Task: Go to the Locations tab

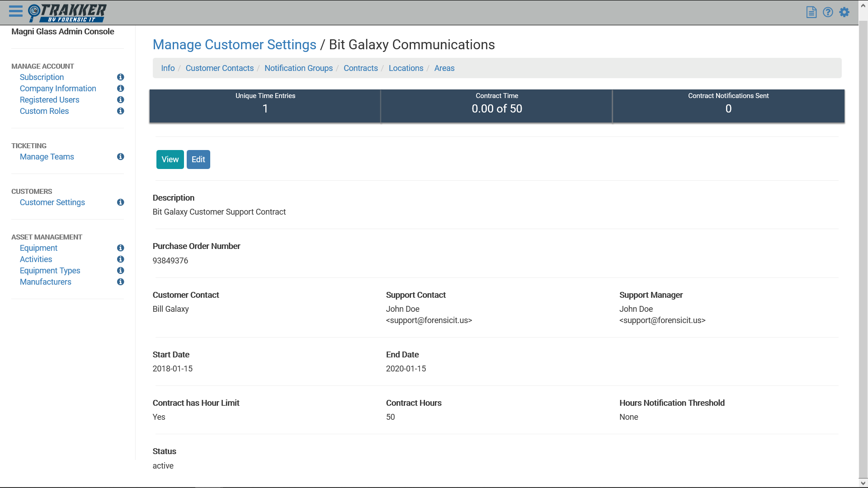Action: point(406,68)
